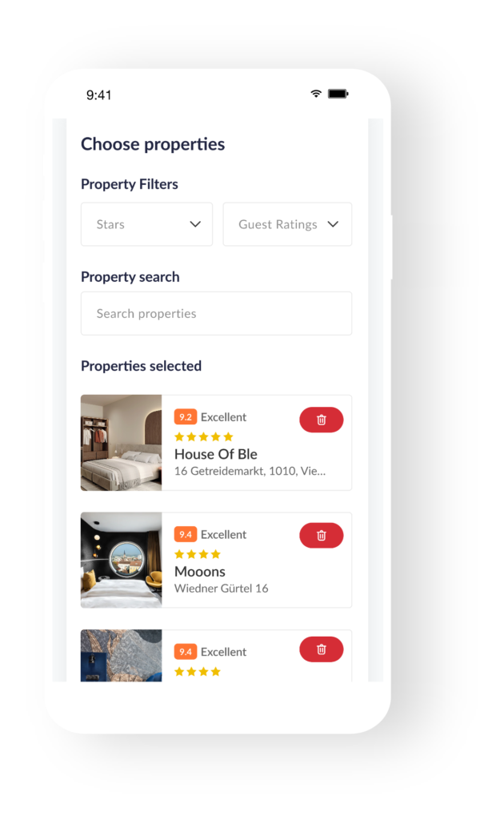Click the 9.2 rating badge
This screenshot has height=820, width=504.
pyautogui.click(x=186, y=416)
